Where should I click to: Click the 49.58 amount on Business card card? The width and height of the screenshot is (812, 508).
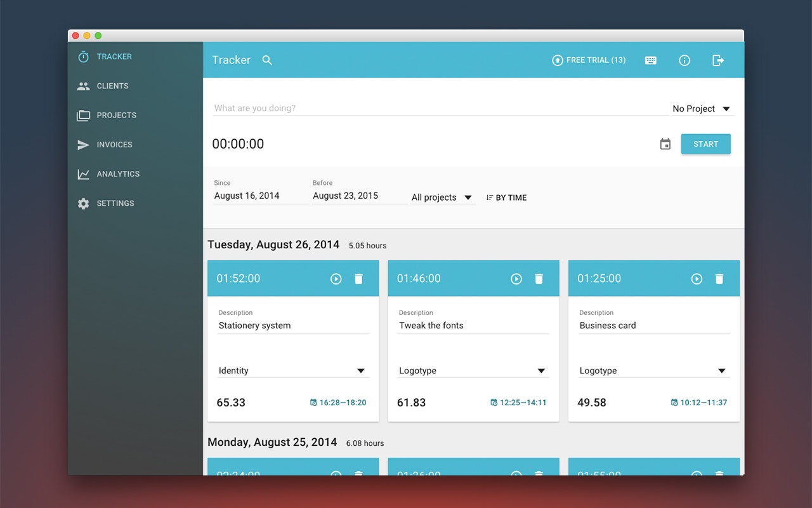(592, 403)
